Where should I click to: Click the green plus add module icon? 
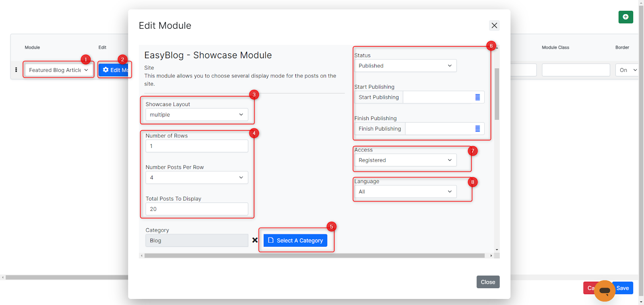click(625, 17)
